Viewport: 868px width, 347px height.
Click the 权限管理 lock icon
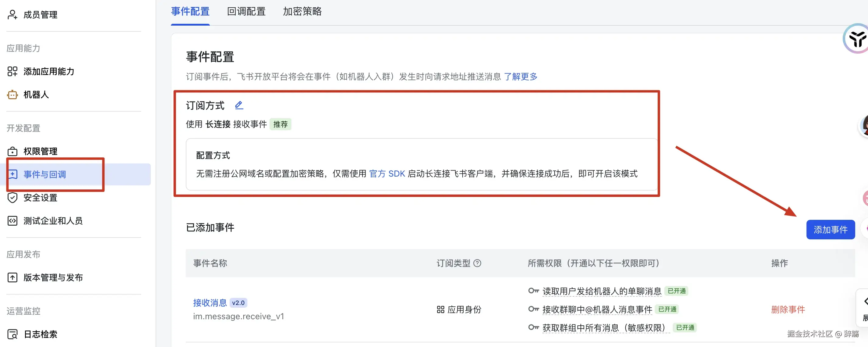(12, 152)
